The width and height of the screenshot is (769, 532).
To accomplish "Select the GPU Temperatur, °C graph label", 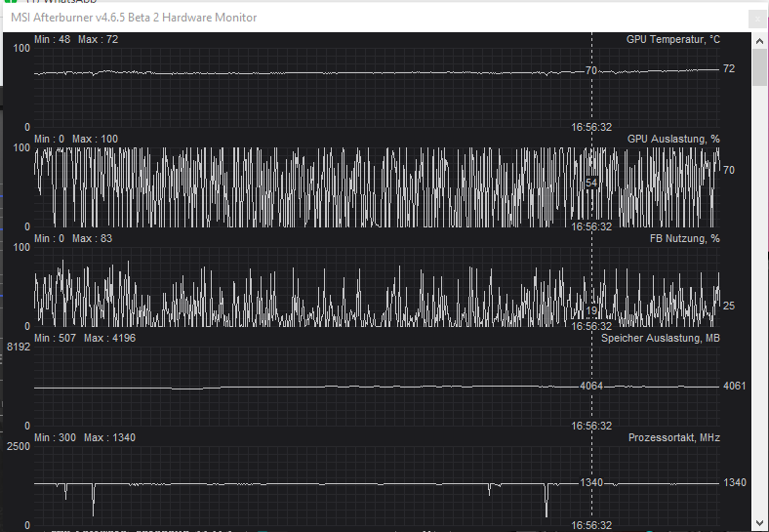I will point(673,39).
